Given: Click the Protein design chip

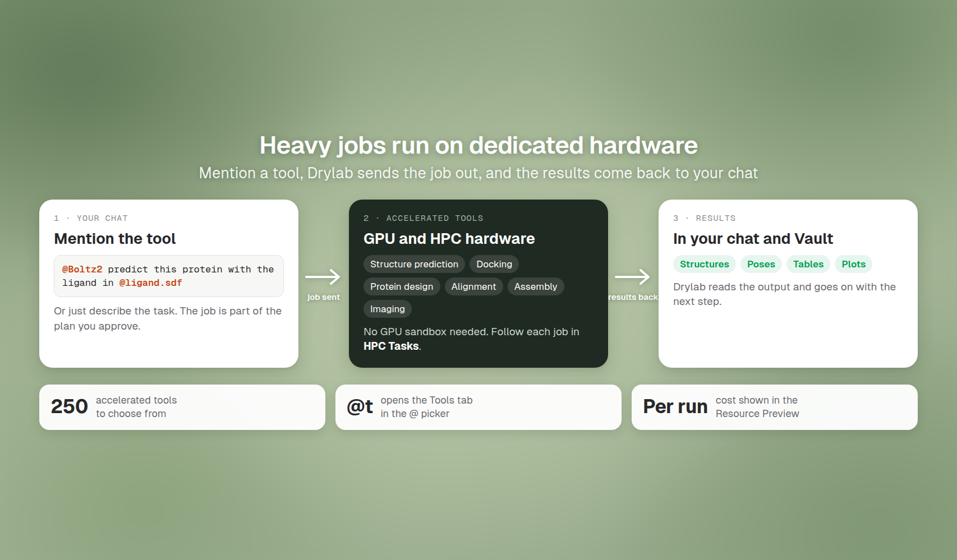Looking at the screenshot, I should coord(402,286).
